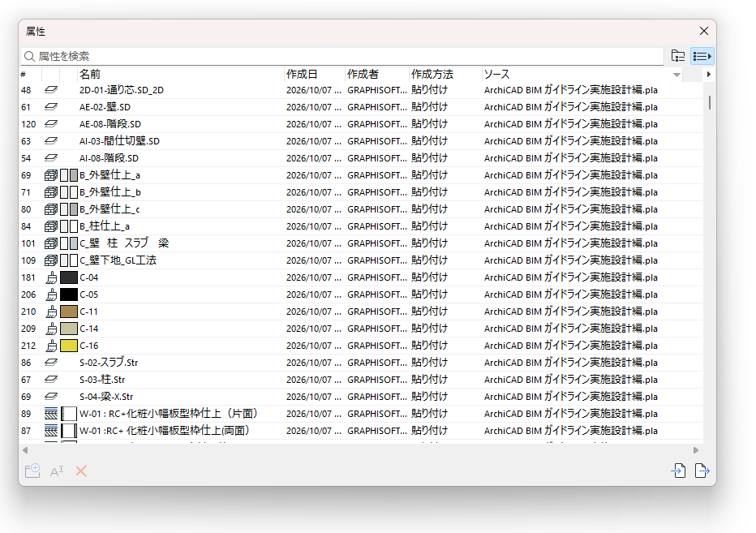
Task: Click layer icon of AE-02-壁.SD
Action: 51,106
